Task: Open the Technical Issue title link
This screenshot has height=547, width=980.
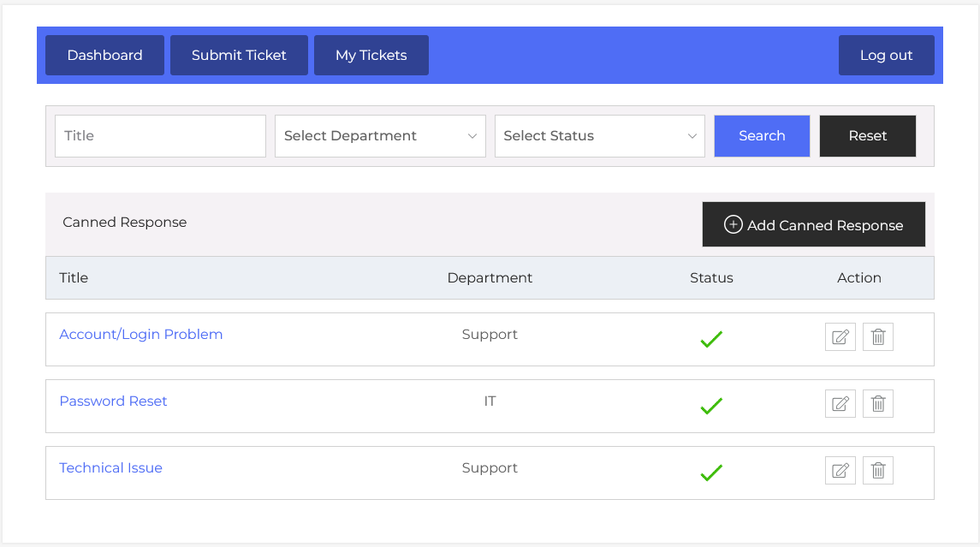Action: [110, 468]
